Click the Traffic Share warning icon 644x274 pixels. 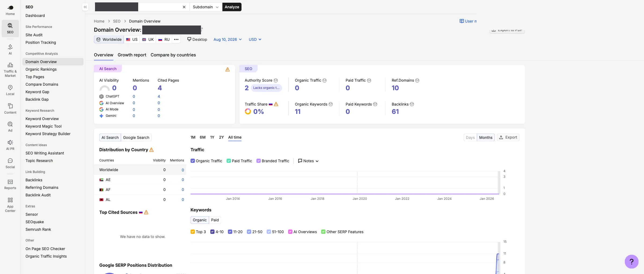[x=276, y=104]
